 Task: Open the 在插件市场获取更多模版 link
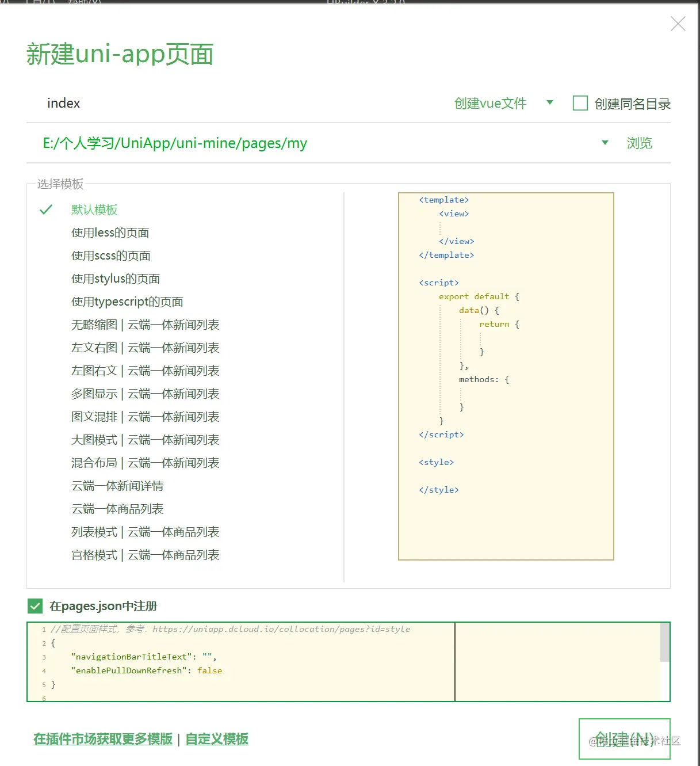pos(102,739)
